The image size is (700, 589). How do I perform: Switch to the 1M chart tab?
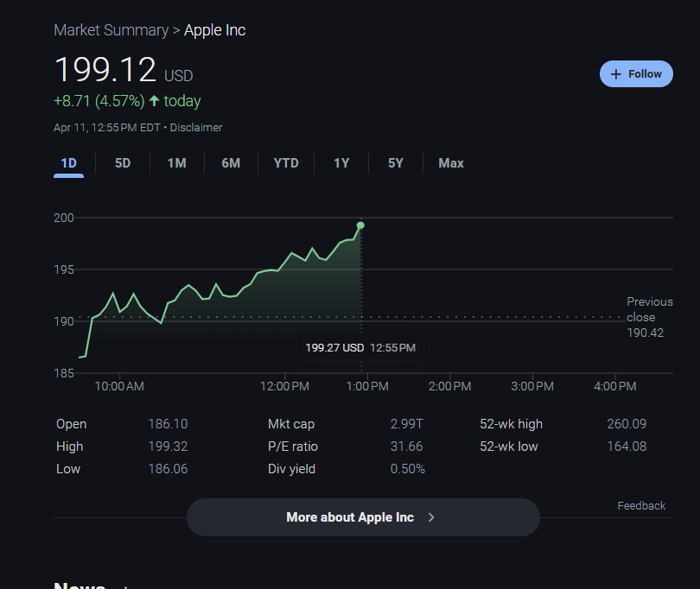tap(177, 163)
